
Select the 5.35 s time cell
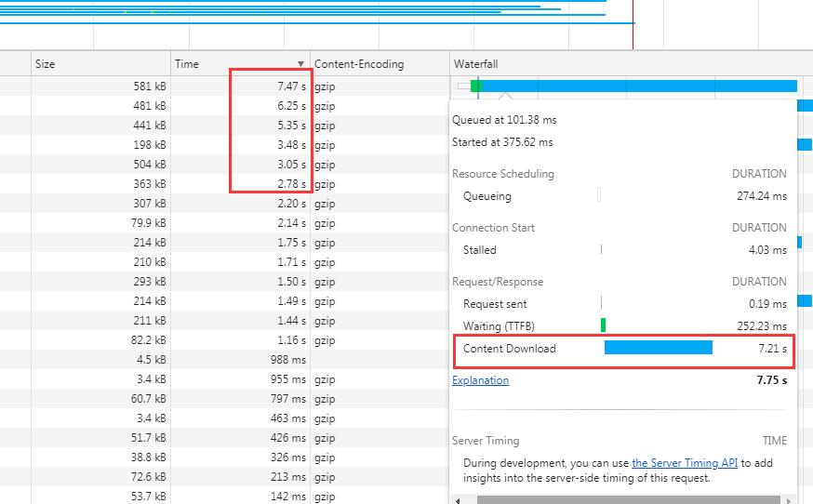click(240, 126)
